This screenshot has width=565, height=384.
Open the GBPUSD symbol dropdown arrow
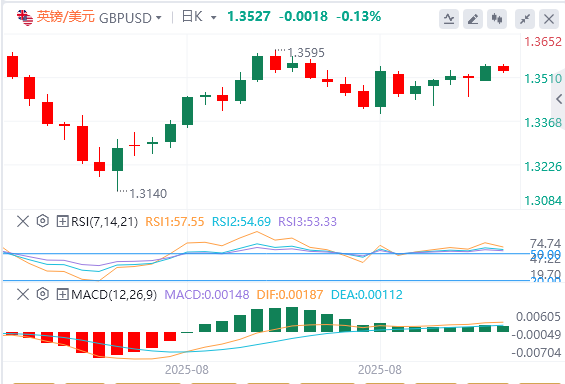[x=158, y=18]
